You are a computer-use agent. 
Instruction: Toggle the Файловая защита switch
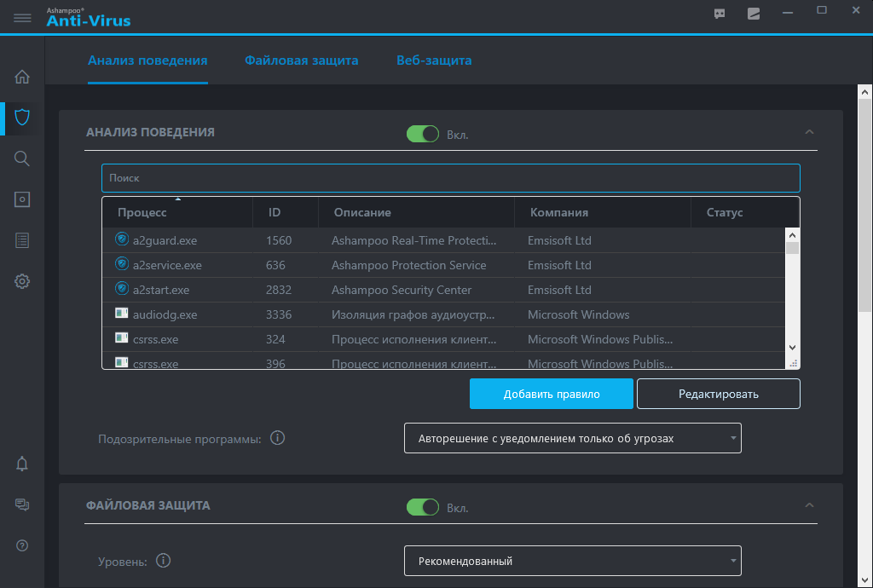(x=422, y=507)
